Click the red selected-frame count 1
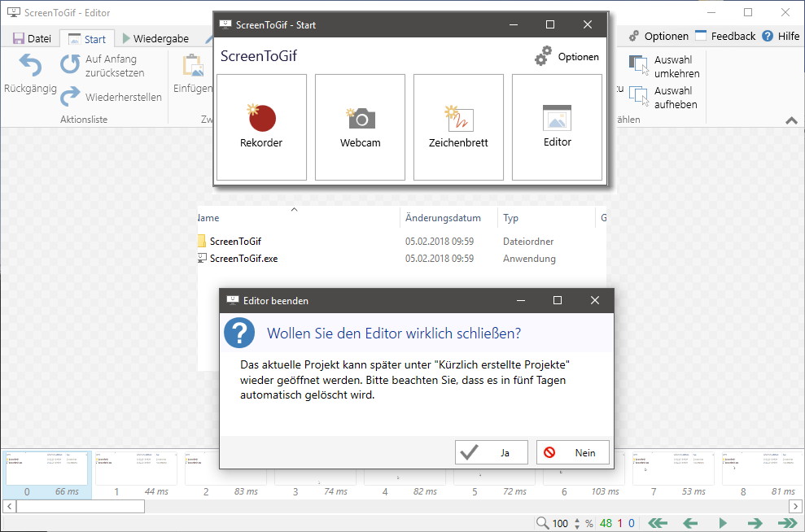The image size is (805, 532). tap(619, 523)
